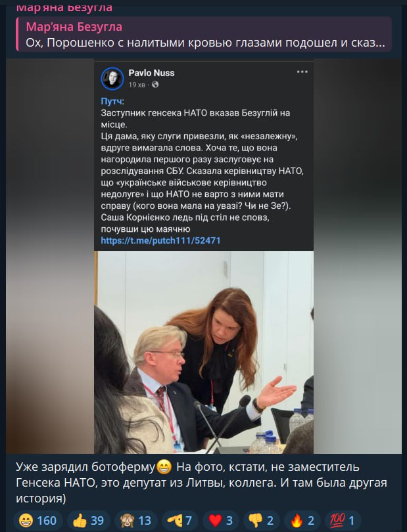Click the Pavlo Nuss author name
407x532 pixels.
(151, 73)
